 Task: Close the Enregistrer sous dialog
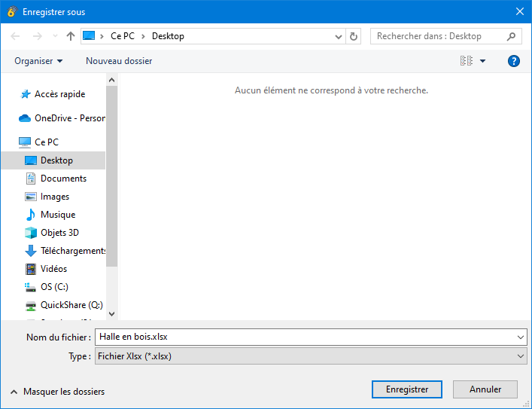[x=520, y=11]
